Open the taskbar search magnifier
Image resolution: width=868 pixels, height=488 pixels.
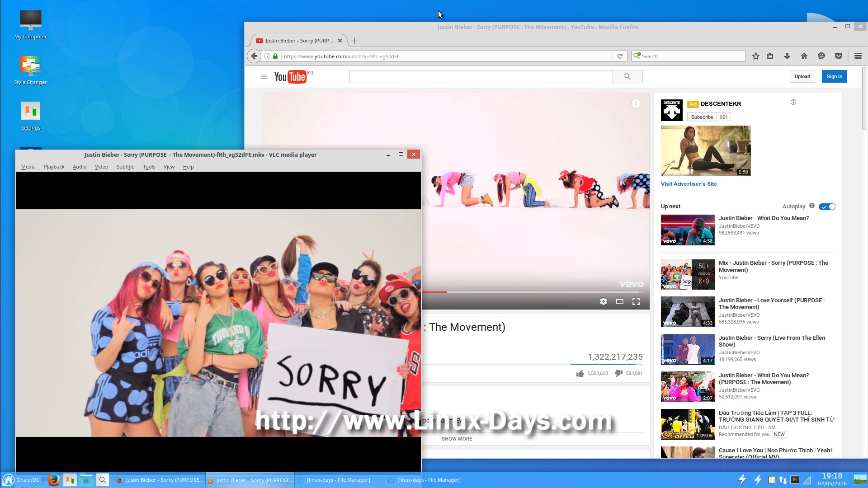(103, 480)
